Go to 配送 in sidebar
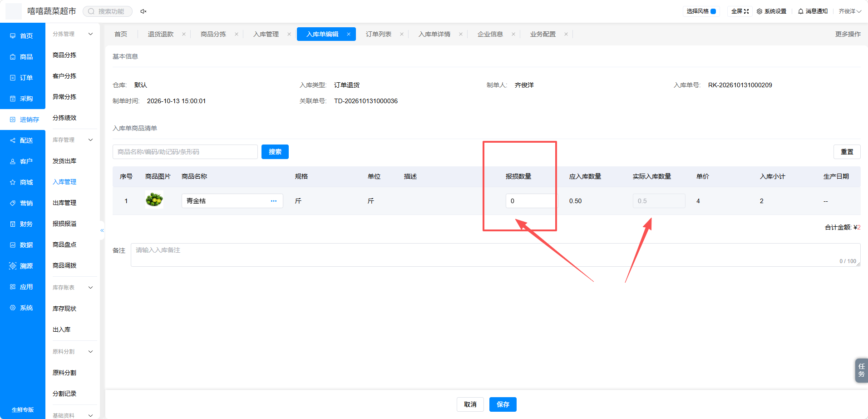This screenshot has width=868, height=419. 23,140
